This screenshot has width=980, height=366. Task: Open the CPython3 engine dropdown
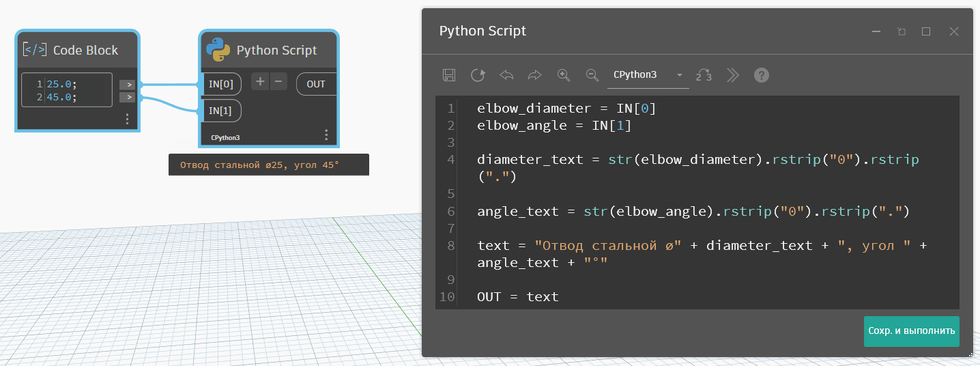[x=648, y=74]
